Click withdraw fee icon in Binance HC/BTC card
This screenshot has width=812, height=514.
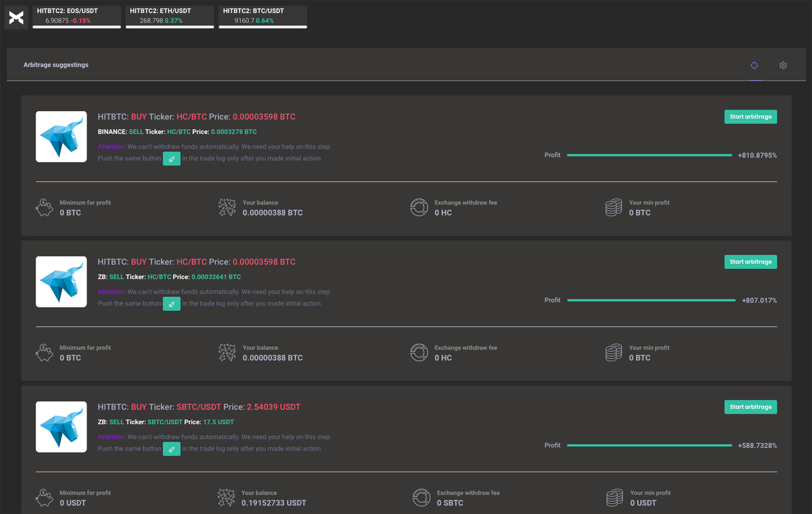point(419,207)
